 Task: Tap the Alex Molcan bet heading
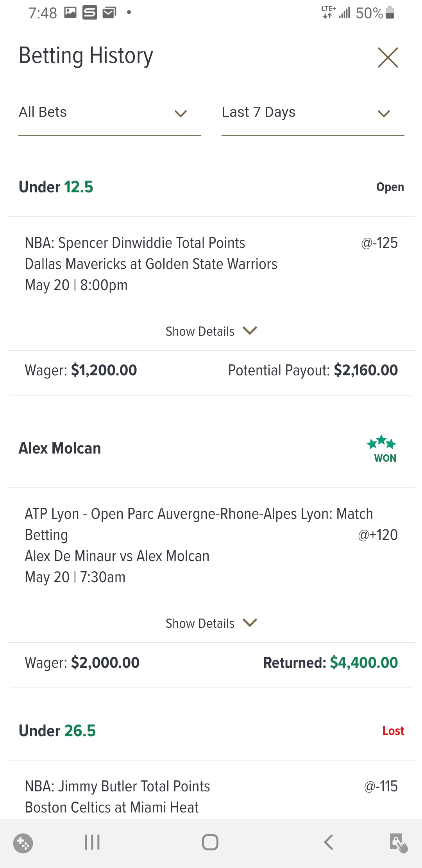(x=60, y=448)
